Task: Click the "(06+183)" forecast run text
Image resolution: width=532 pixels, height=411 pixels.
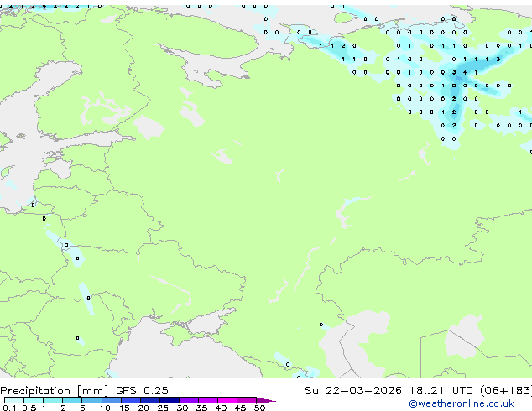Action: point(506,391)
